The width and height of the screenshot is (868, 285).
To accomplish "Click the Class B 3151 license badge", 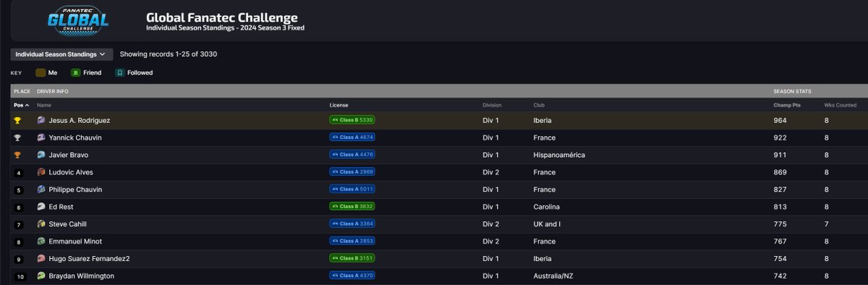I will coord(352,259).
